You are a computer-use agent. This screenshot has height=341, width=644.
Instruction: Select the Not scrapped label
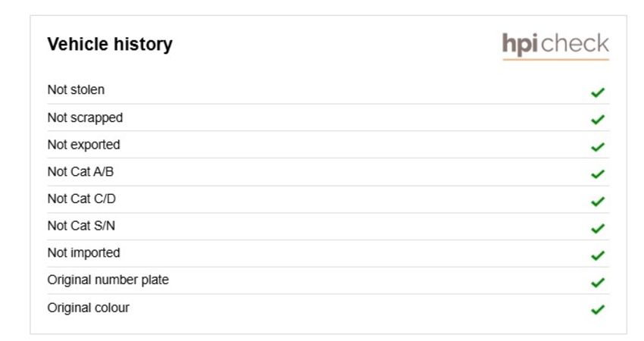coord(85,118)
